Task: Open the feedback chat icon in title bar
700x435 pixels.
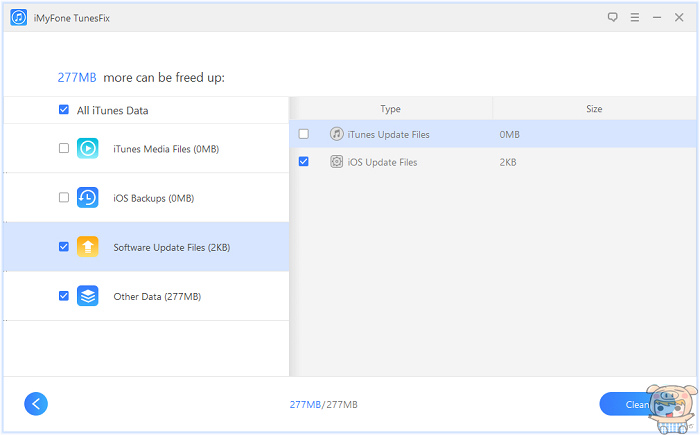Action: pyautogui.click(x=613, y=17)
